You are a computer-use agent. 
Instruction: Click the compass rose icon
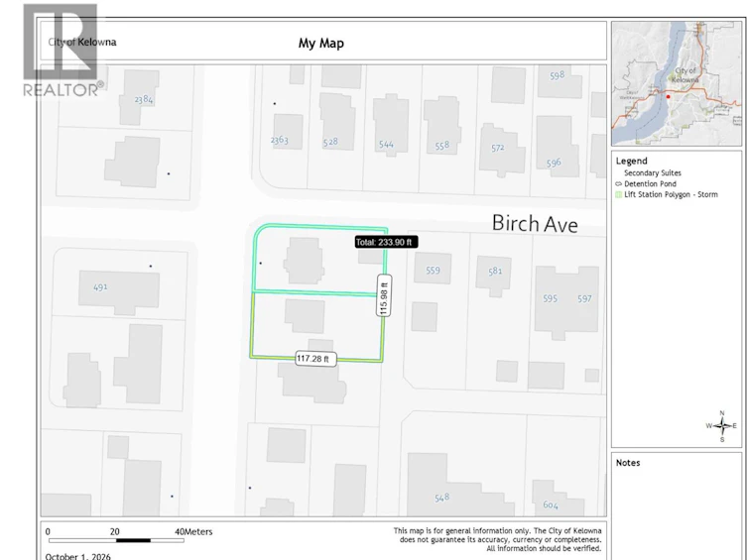pos(722,426)
